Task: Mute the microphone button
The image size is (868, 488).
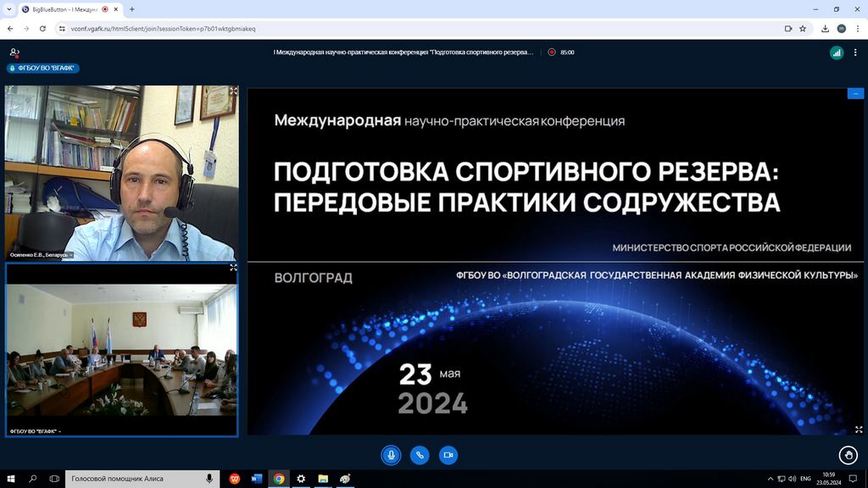Action: point(391,455)
